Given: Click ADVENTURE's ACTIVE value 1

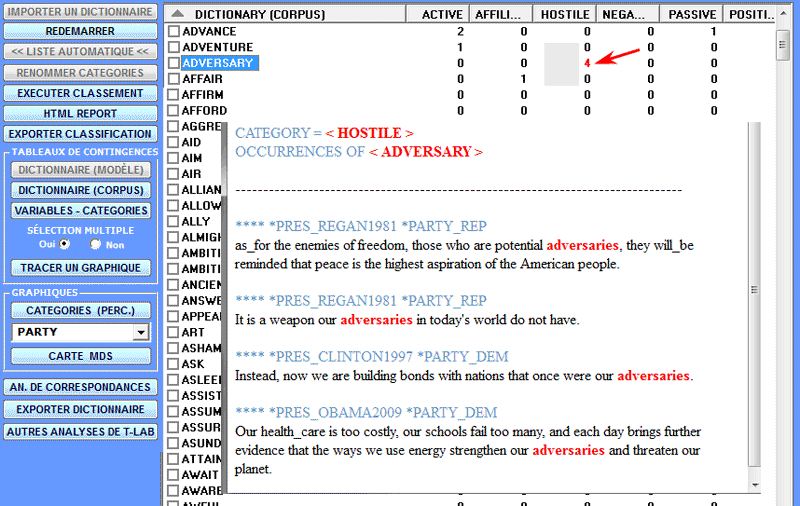Looking at the screenshot, I should (460, 47).
